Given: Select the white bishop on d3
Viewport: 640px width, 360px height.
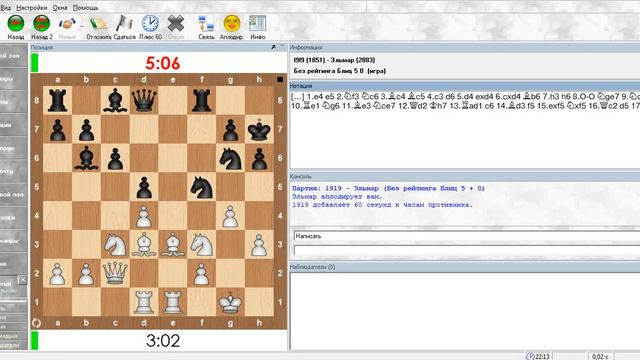Looking at the screenshot, I should click(144, 244).
